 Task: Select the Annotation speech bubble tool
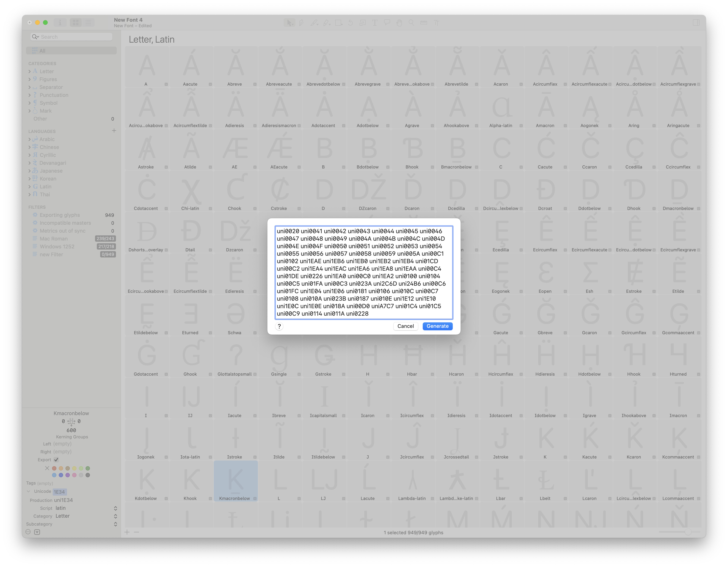pyautogui.click(x=387, y=23)
